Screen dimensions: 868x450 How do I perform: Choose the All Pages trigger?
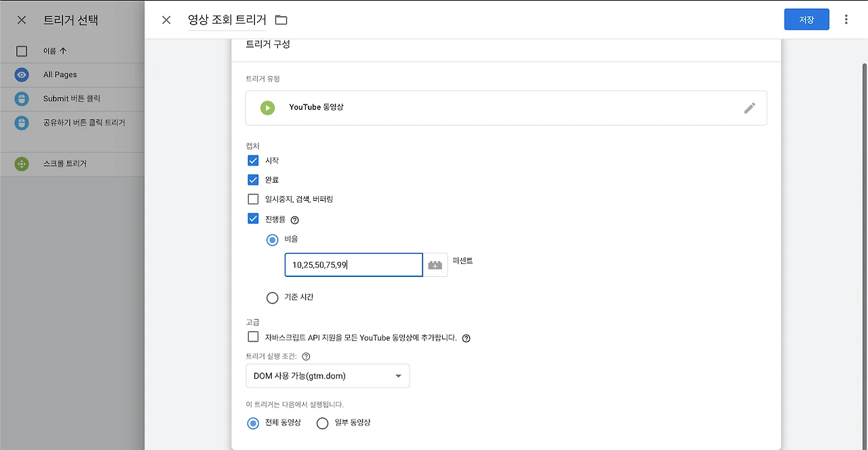[x=72, y=75]
